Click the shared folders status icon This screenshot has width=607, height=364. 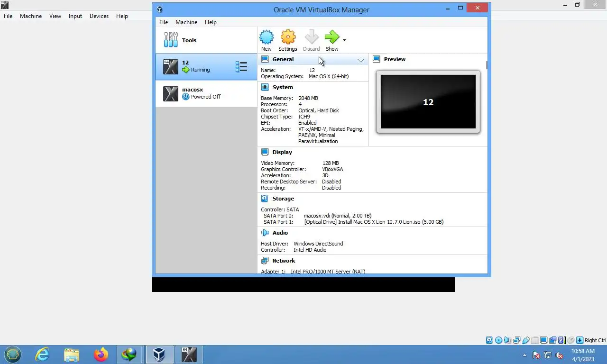(535, 340)
